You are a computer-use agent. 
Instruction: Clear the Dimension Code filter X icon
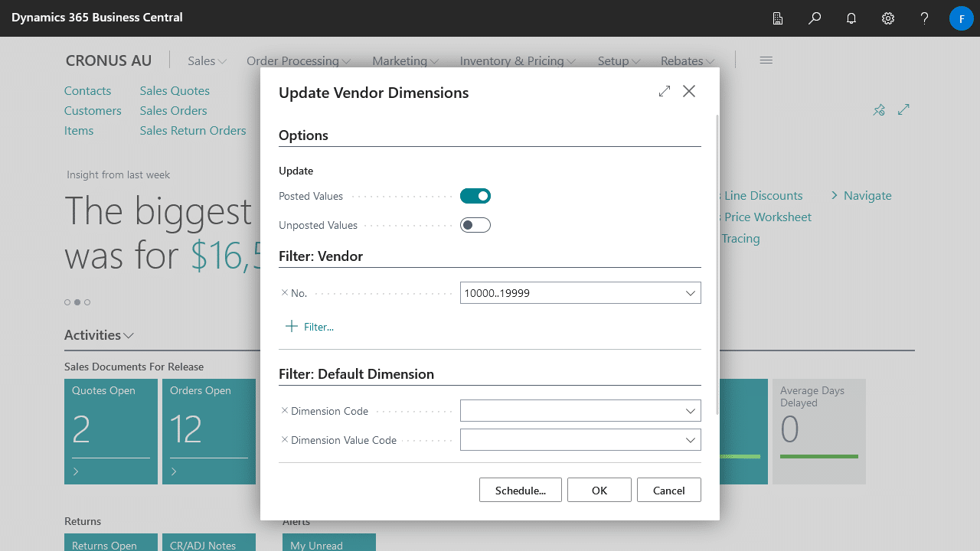284,410
